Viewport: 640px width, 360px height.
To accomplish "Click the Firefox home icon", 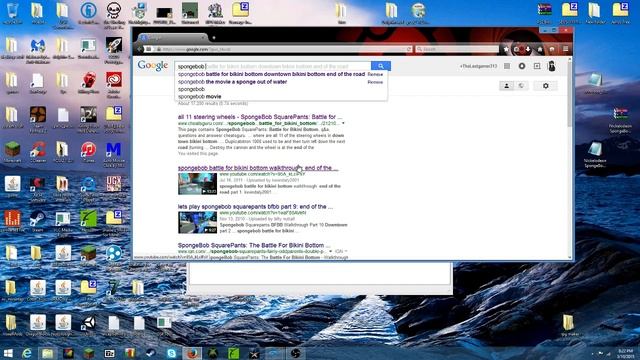I will 540,49.
